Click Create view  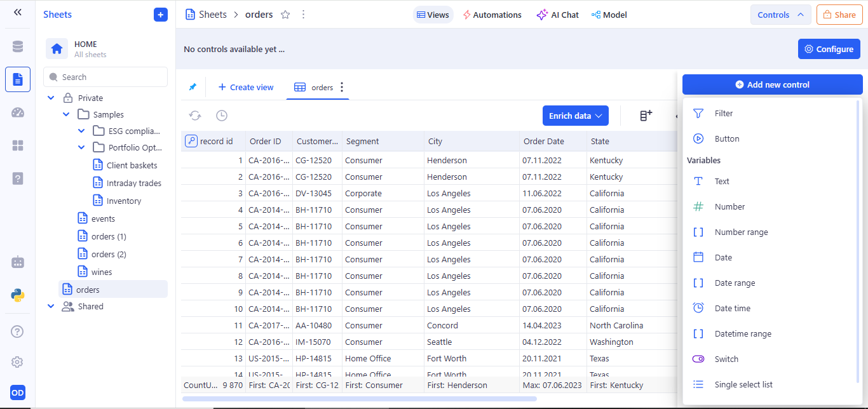246,87
